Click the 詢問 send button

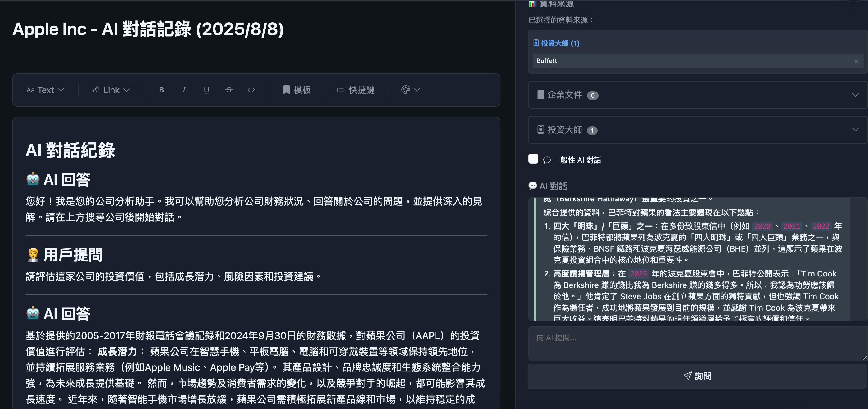pyautogui.click(x=697, y=376)
